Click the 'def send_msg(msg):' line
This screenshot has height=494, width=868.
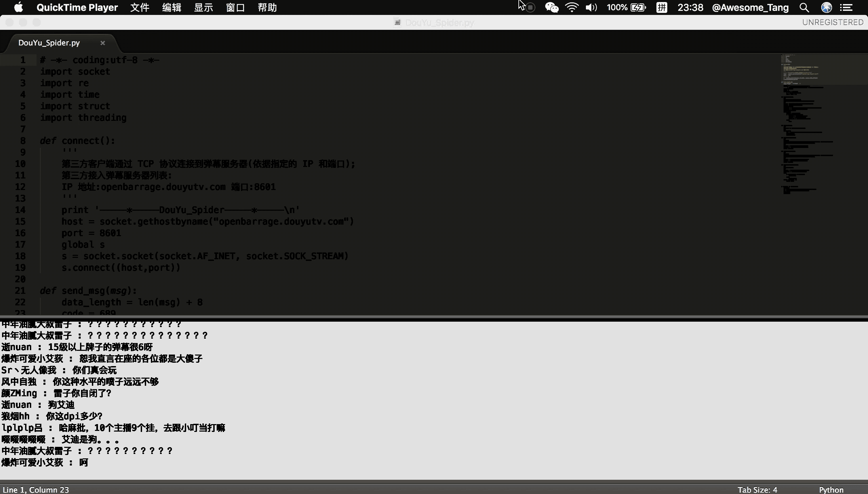(x=88, y=291)
